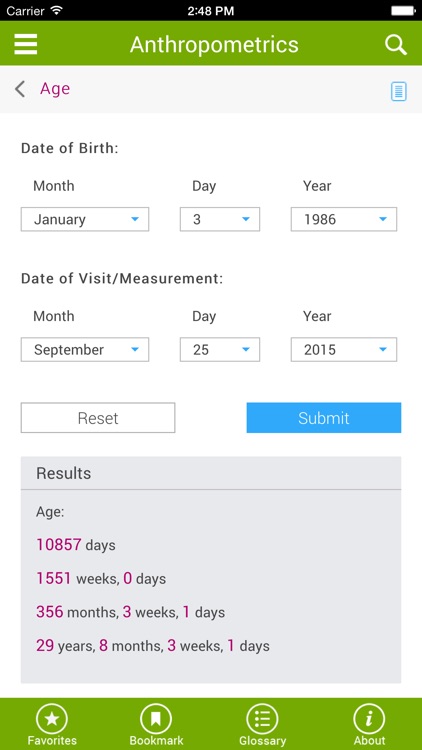Tap the search magnifier icon
This screenshot has height=750, width=422.
[x=396, y=45]
